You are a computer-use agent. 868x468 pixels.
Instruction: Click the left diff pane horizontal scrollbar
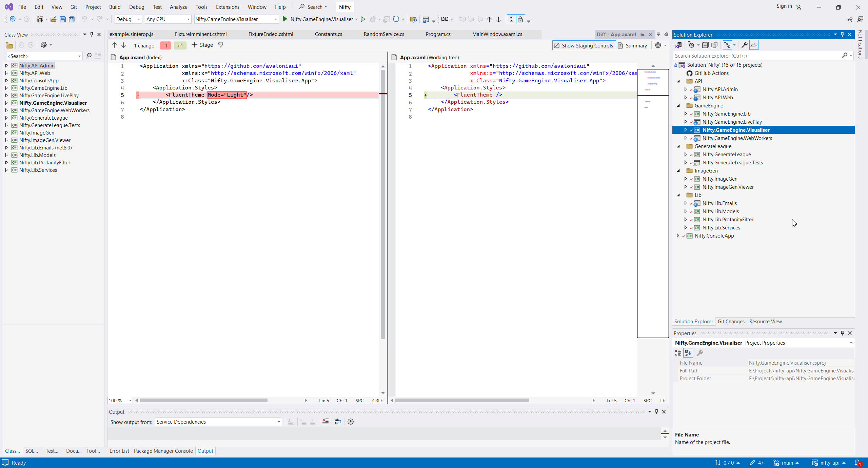pyautogui.click(x=203, y=401)
